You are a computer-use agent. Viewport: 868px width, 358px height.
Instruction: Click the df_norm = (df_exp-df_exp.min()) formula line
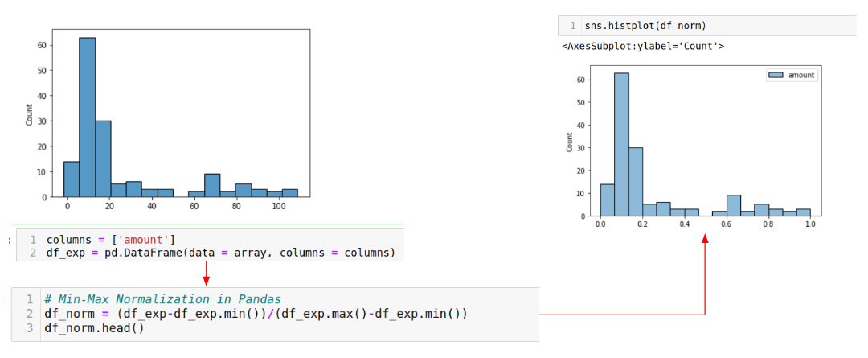click(256, 315)
